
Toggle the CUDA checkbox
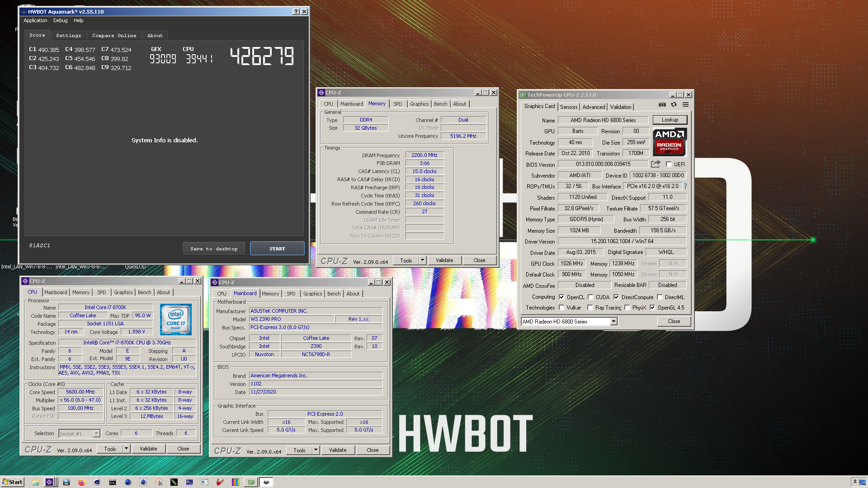tap(590, 297)
